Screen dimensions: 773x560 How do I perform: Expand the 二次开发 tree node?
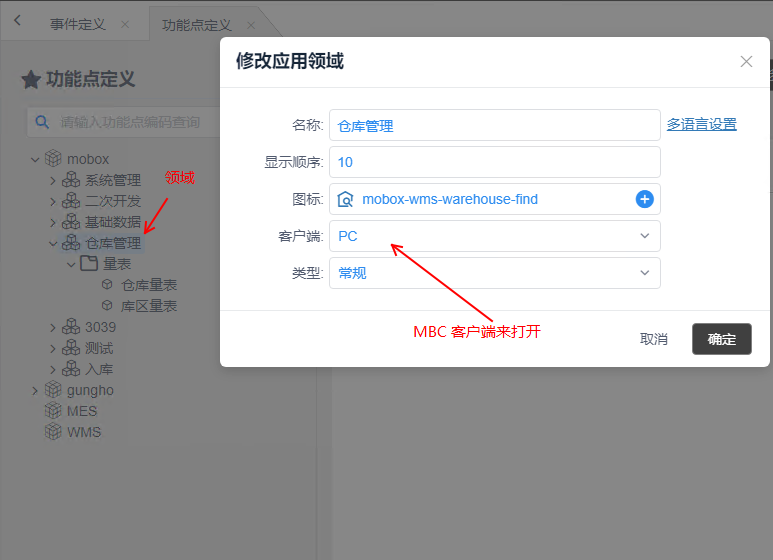(53, 201)
